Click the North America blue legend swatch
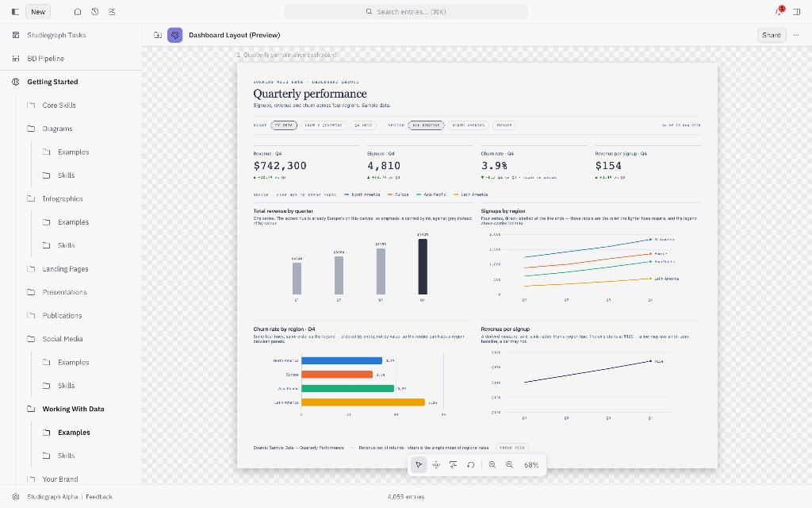Image resolution: width=812 pixels, height=508 pixels. click(x=347, y=194)
